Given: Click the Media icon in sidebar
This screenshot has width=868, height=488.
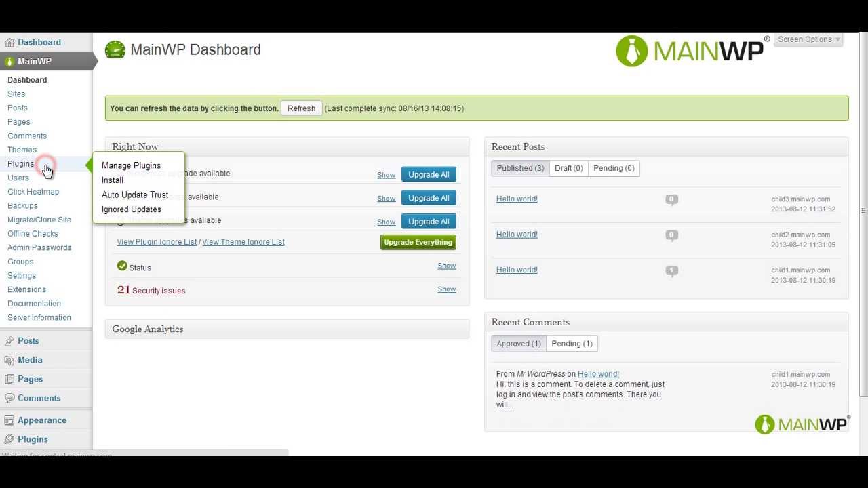Looking at the screenshot, I should tap(9, 360).
